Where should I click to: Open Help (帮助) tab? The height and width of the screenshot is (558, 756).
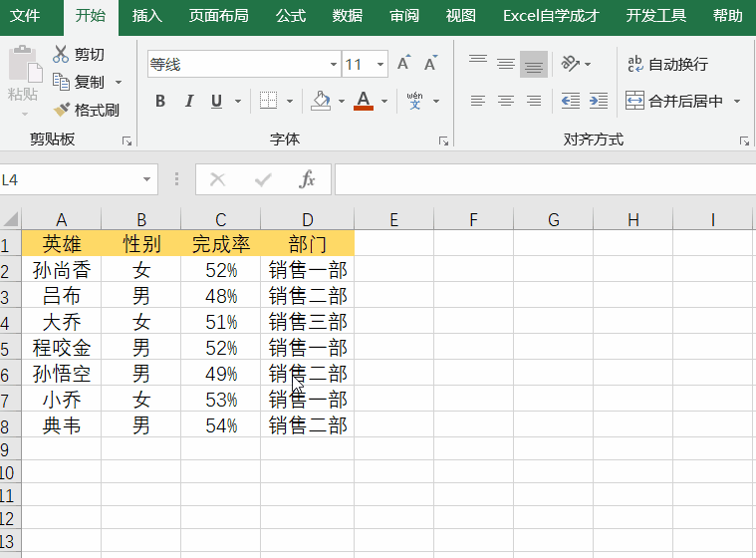728,16
